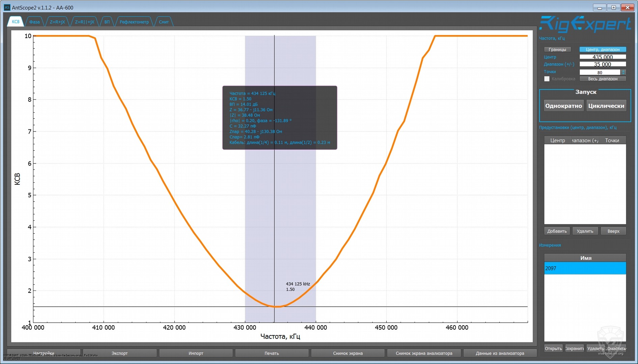Screen dimensions: 638x364
Task: Open the ВП tab
Action: click(107, 22)
